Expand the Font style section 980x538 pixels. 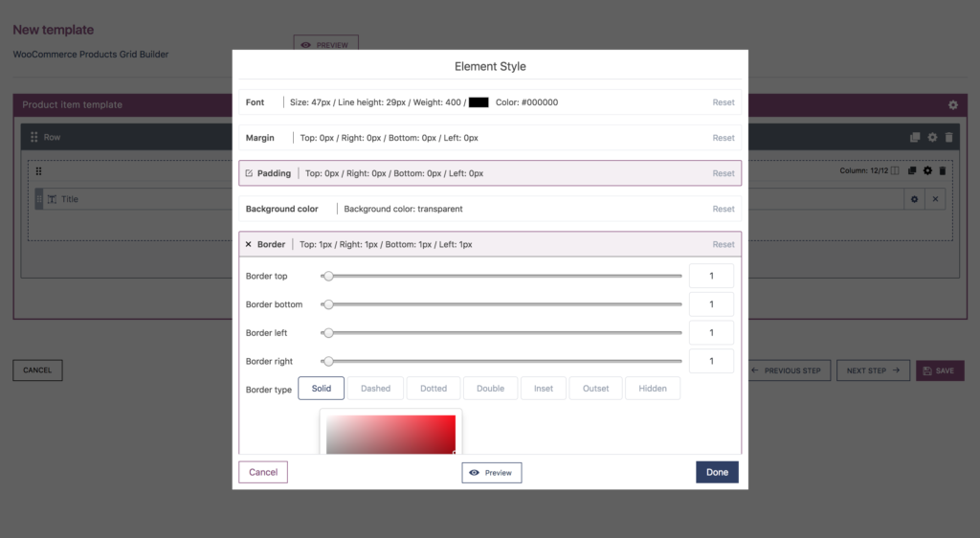[x=490, y=102]
